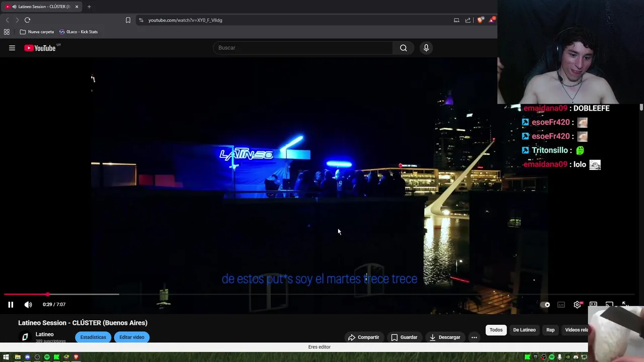Viewport: 644px width, 362px height.
Task: Go back with the browser arrow
Action: coord(7,20)
